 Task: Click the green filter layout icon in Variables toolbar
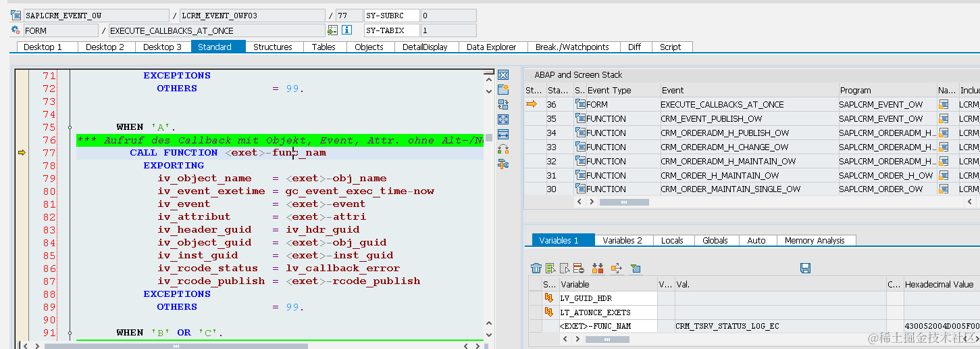(x=636, y=269)
